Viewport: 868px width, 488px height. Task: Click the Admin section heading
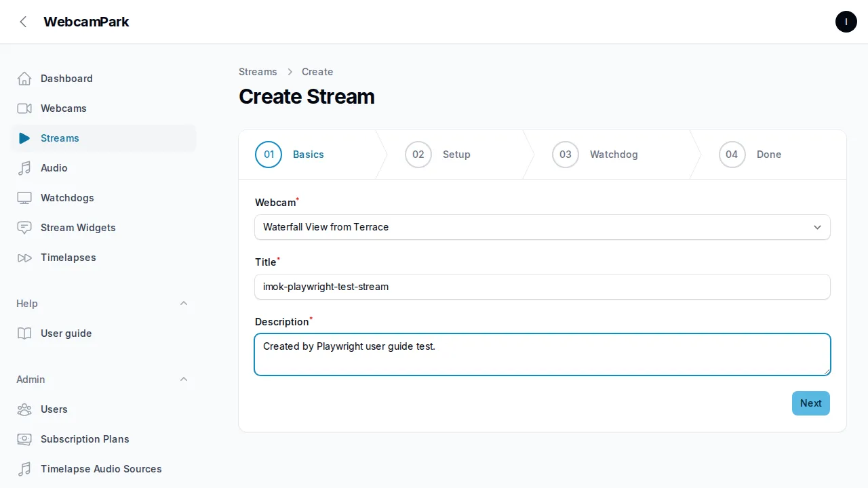coord(31,380)
